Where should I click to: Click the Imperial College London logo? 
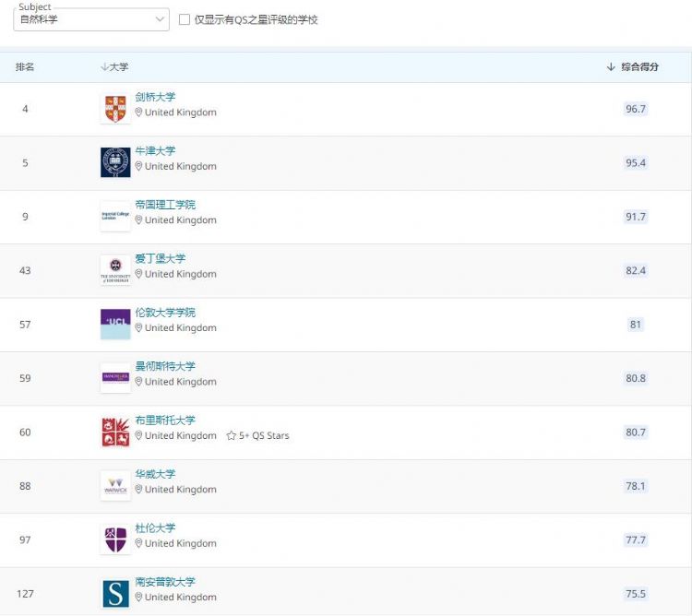click(x=115, y=217)
